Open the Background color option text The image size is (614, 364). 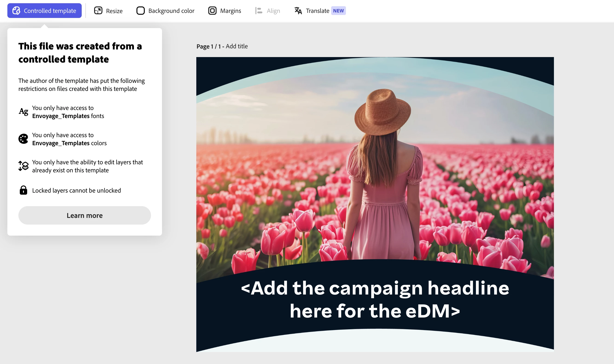click(171, 11)
